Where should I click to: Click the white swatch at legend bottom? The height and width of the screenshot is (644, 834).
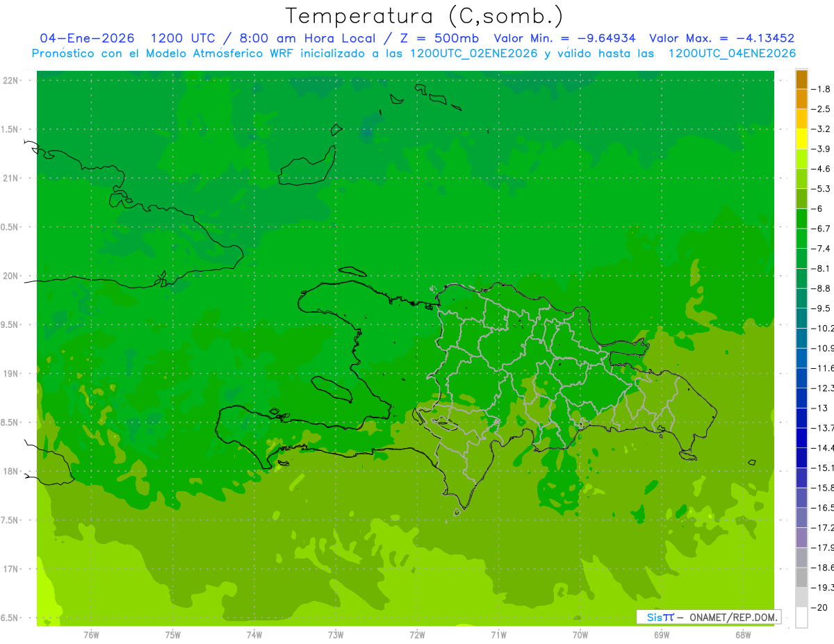801,617
